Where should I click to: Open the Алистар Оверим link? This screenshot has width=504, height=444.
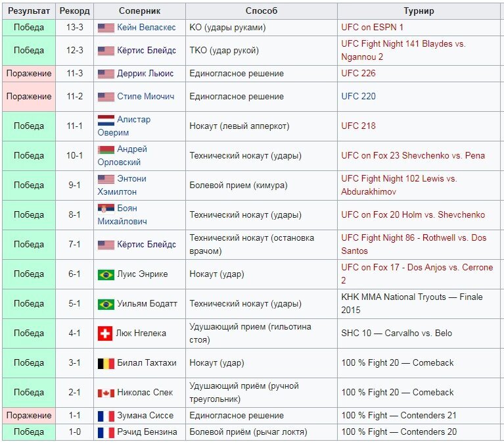[x=124, y=126]
